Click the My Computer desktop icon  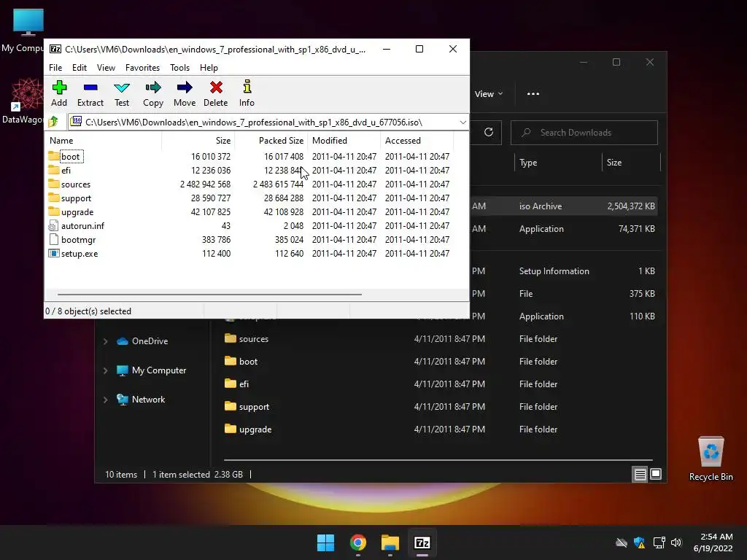click(23, 31)
